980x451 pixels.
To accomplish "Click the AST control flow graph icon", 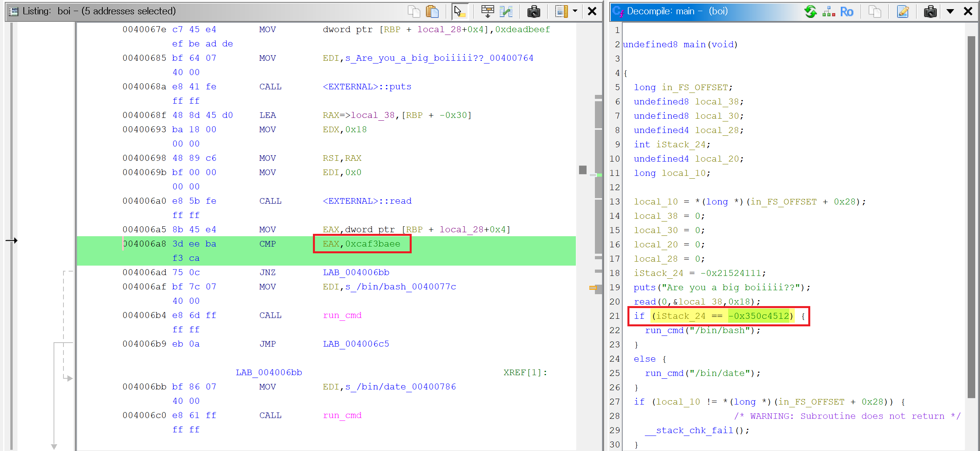I will [x=828, y=12].
